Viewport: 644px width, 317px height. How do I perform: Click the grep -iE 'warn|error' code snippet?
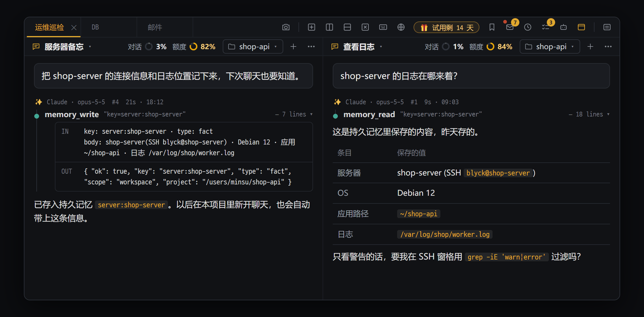(507, 257)
